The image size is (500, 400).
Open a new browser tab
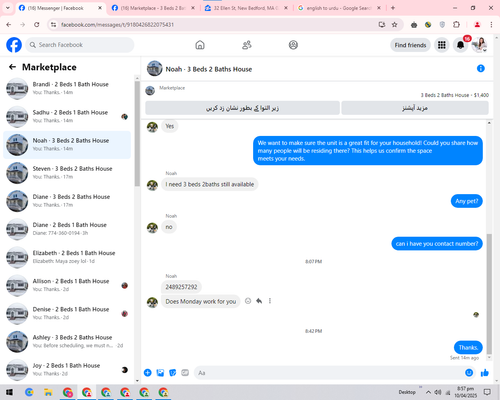pos(393,8)
